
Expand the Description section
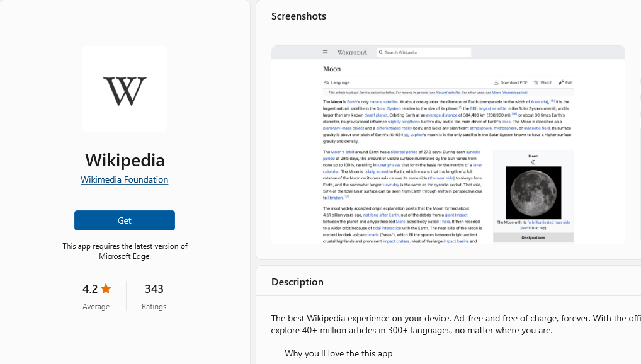pyautogui.click(x=297, y=282)
